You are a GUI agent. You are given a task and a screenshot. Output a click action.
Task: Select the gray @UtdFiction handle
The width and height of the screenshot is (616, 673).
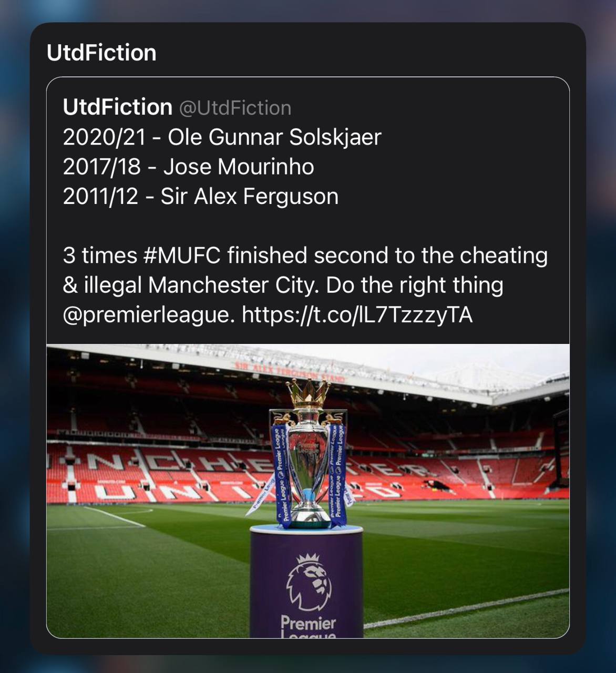(235, 108)
